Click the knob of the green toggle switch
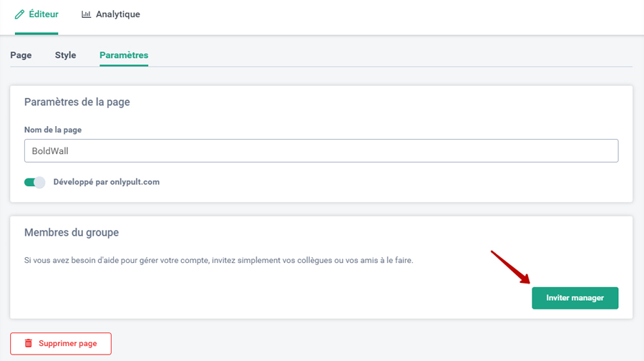 [39, 182]
